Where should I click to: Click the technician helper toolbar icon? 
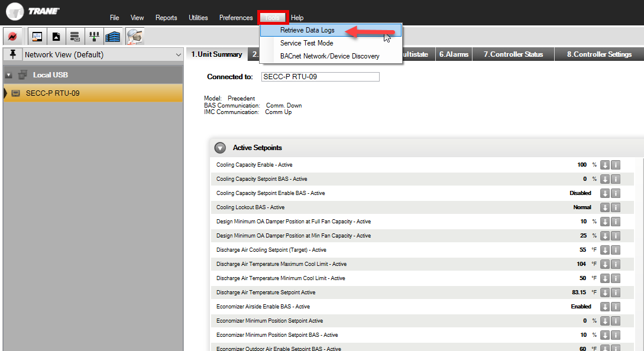135,37
